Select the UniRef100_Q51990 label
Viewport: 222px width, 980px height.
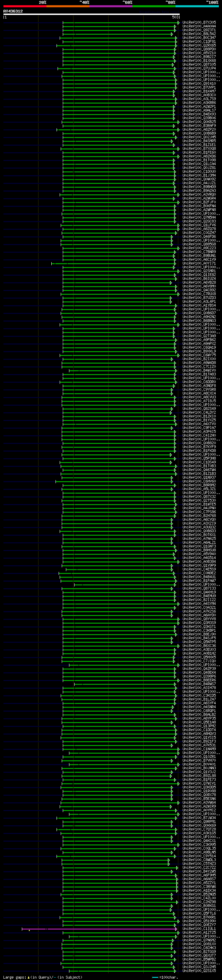pyautogui.click(x=199, y=921)
